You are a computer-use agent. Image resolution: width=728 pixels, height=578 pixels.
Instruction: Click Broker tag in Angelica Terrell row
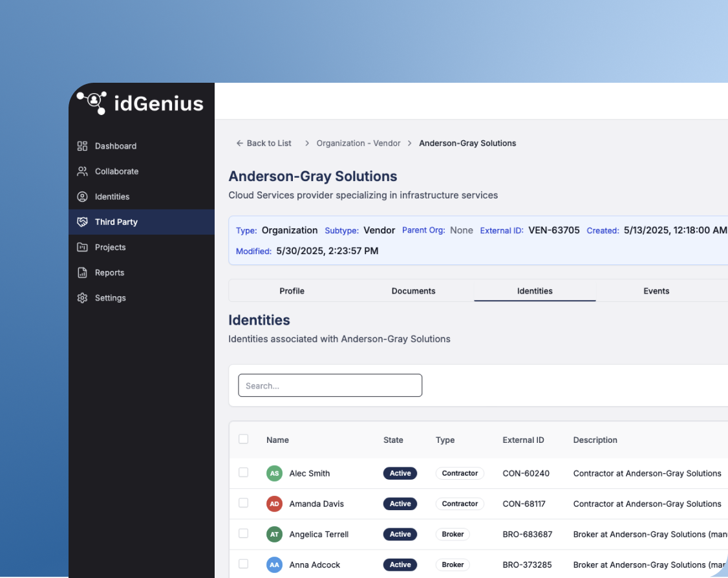(453, 535)
